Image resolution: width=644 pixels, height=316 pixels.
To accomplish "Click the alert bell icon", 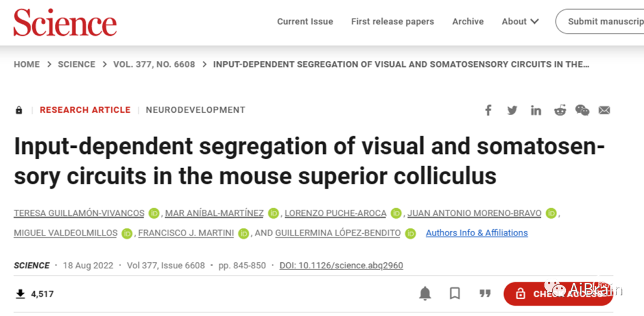I will 425,293.
